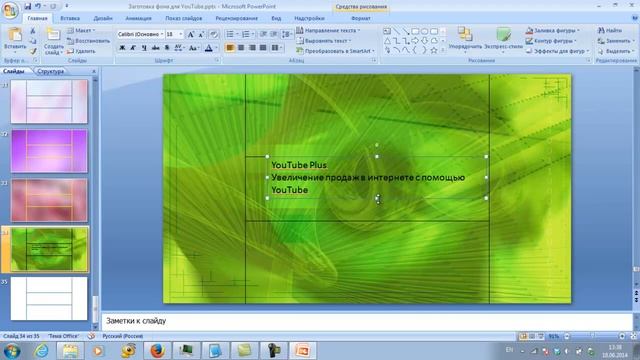Open the round Office button menu
Viewport: 640px width, 360px height.
[x=10, y=10]
